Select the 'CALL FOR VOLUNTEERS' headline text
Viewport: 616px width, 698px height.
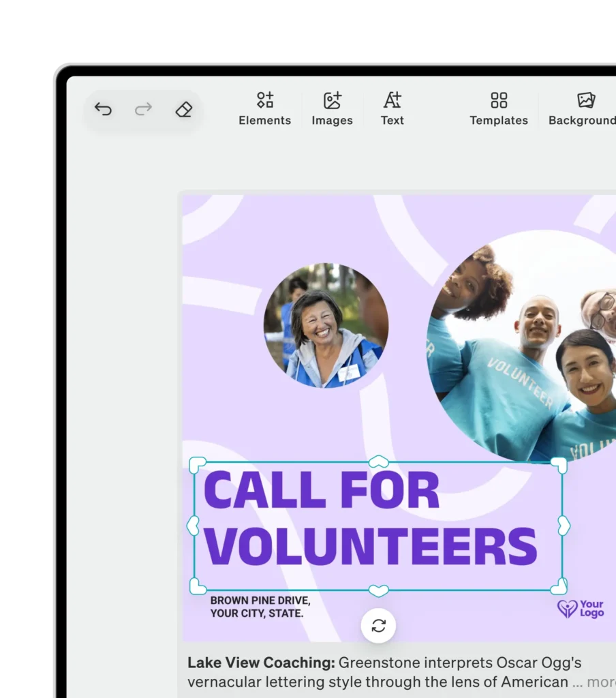pos(371,518)
